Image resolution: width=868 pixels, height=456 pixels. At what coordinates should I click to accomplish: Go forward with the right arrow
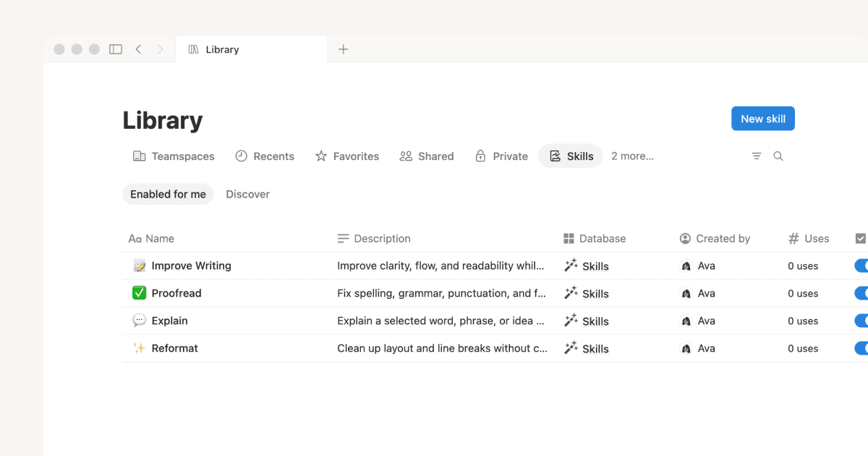160,49
